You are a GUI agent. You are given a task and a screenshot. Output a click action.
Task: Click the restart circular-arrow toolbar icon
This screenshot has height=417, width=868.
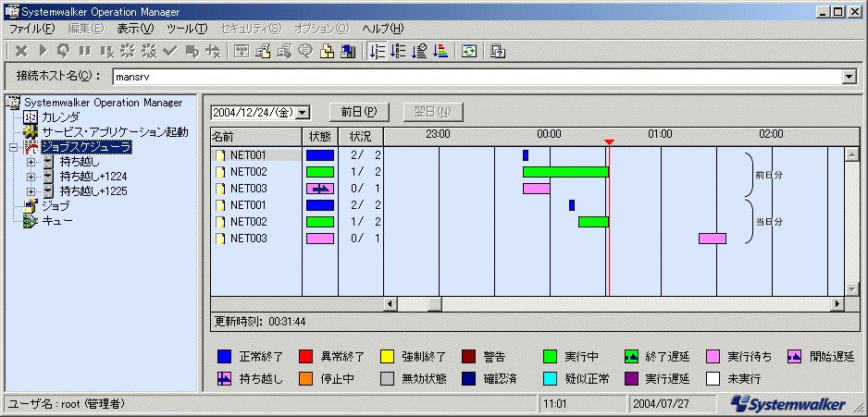(64, 52)
